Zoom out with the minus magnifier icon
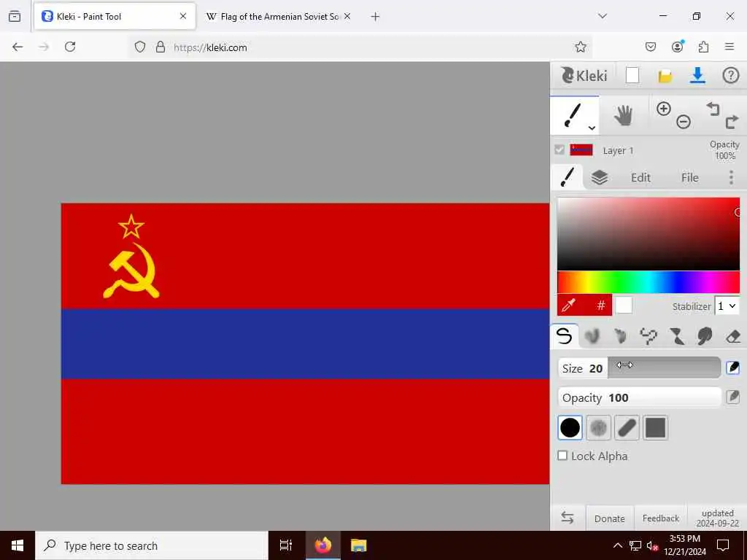The image size is (747, 560). [x=683, y=122]
